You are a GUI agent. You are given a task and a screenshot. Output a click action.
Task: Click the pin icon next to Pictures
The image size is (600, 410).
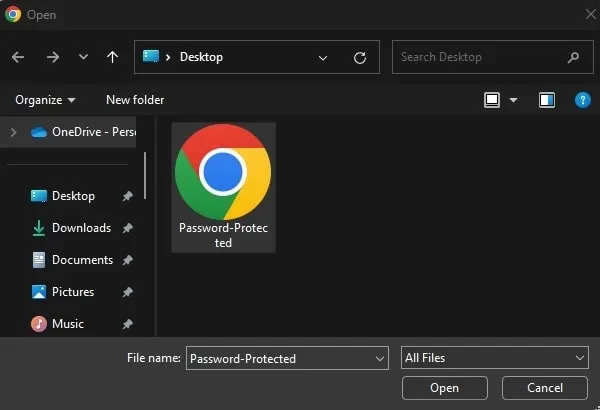(127, 292)
